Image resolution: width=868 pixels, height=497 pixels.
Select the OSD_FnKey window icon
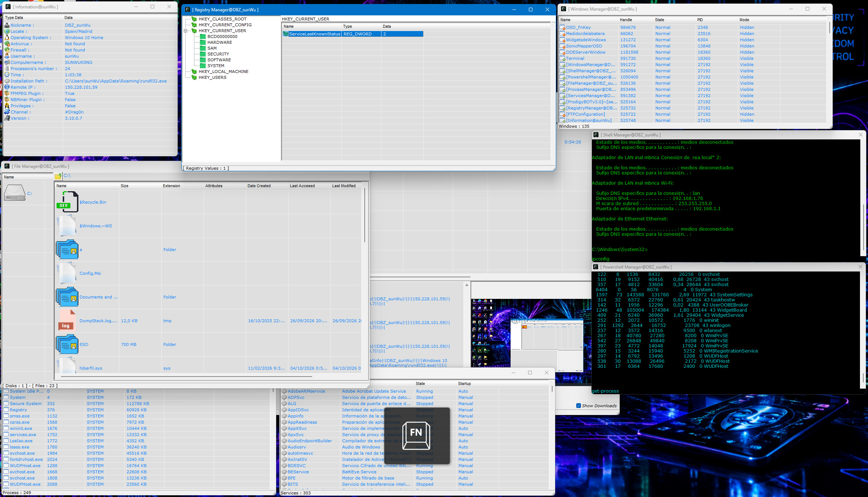click(x=562, y=27)
